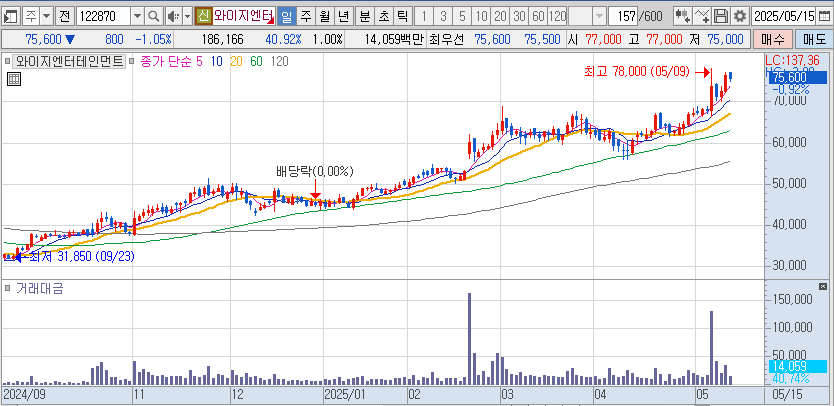Open the 주 type dropdown arrow
This screenshot has width=834, height=406.
(x=47, y=17)
